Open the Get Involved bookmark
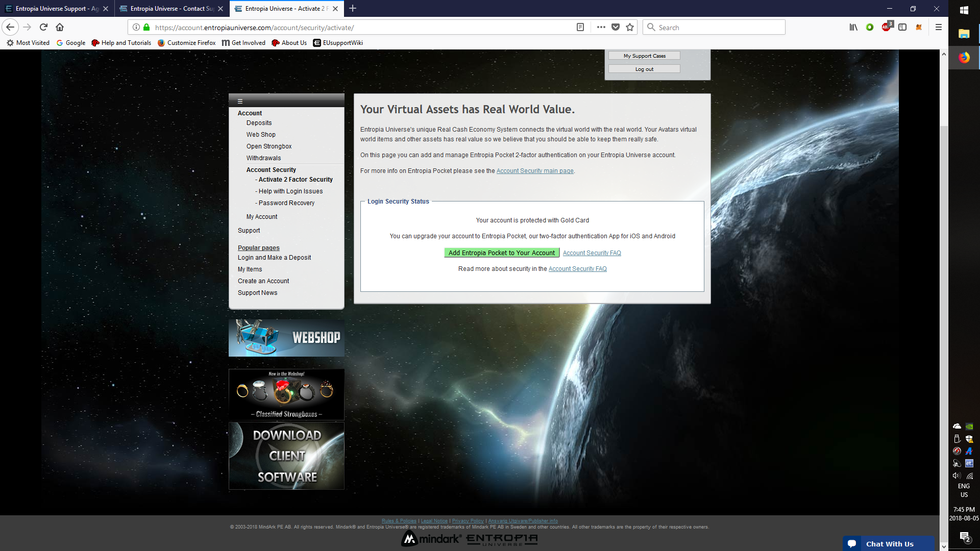 point(243,43)
